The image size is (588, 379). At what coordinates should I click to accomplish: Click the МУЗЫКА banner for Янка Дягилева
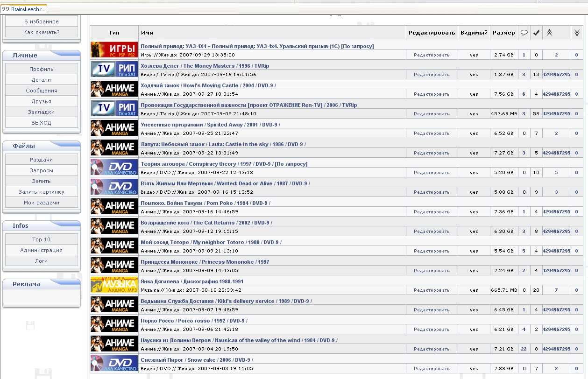[114, 285]
